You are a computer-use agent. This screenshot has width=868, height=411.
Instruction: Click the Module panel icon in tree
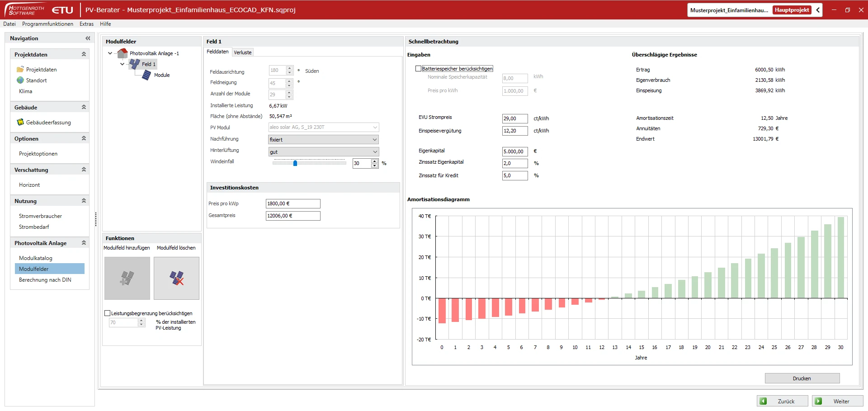point(146,75)
